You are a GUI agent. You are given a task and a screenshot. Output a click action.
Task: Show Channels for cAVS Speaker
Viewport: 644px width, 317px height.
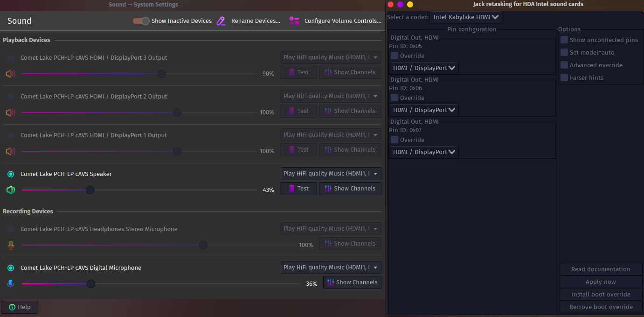[350, 189]
